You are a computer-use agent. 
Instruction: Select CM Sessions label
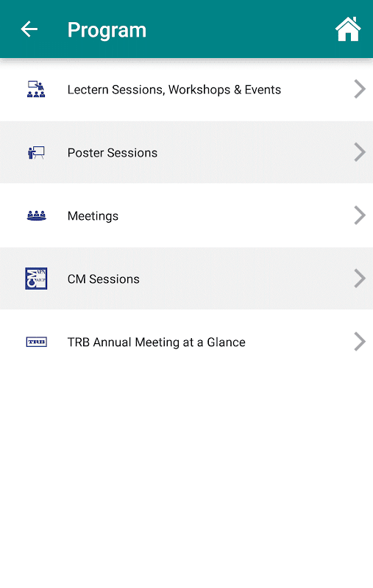tap(103, 279)
